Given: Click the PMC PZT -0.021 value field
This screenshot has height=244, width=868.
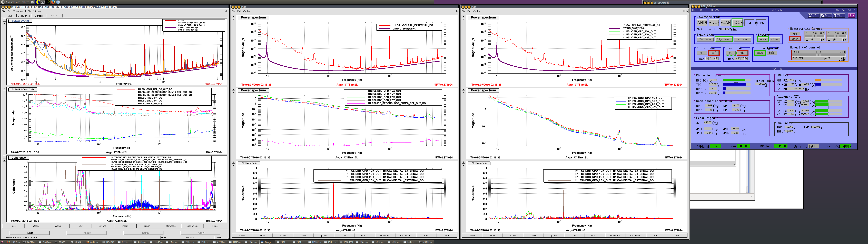Looking at the screenshot, I should 833,59.
